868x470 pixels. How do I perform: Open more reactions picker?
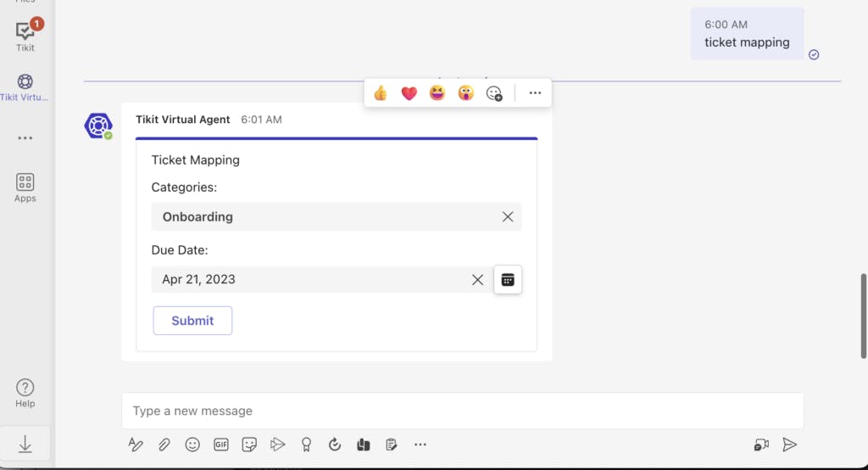[494, 93]
